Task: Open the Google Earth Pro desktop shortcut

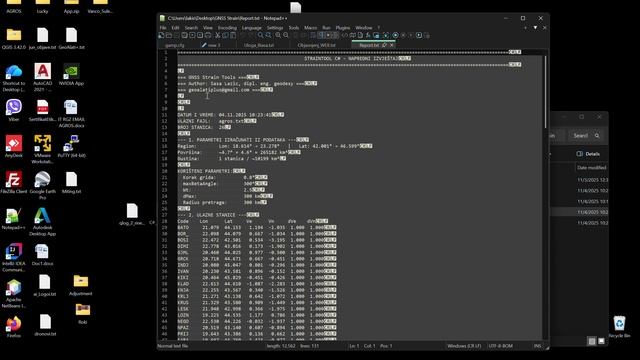Action: pyautogui.click(x=42, y=185)
